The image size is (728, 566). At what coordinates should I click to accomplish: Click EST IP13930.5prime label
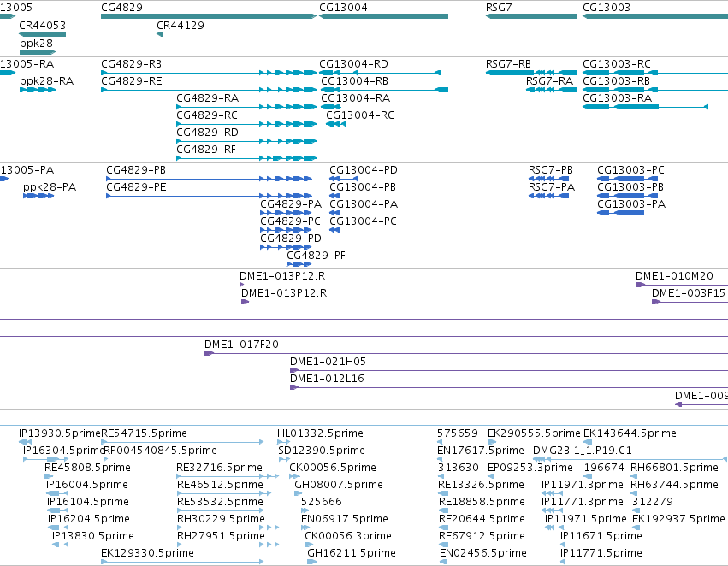[x=59, y=433]
